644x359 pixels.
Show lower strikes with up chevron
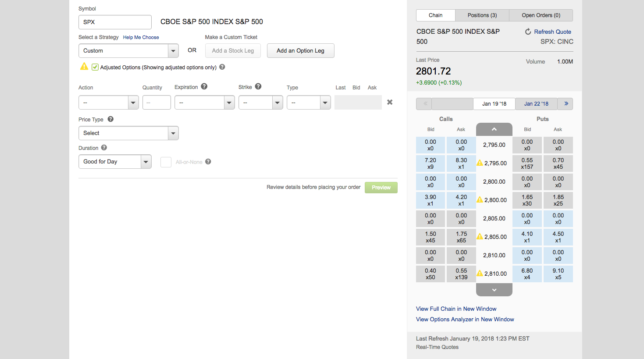coord(494,129)
